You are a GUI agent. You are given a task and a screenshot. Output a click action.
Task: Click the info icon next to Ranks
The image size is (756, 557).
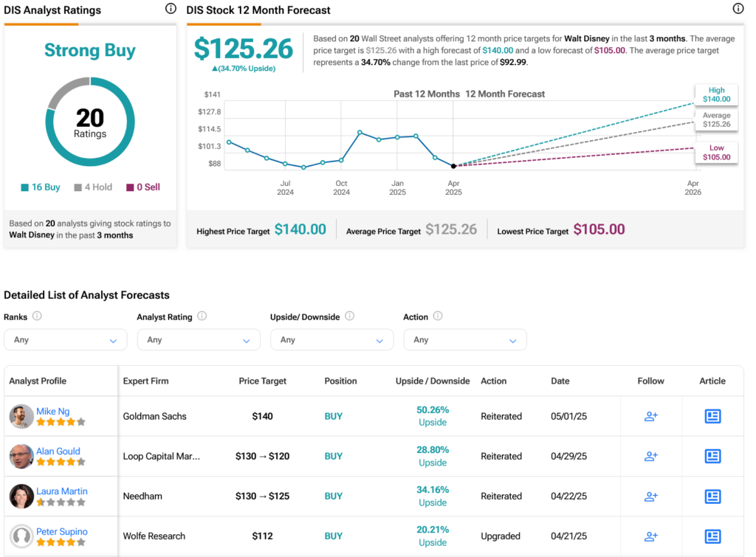[x=37, y=316]
